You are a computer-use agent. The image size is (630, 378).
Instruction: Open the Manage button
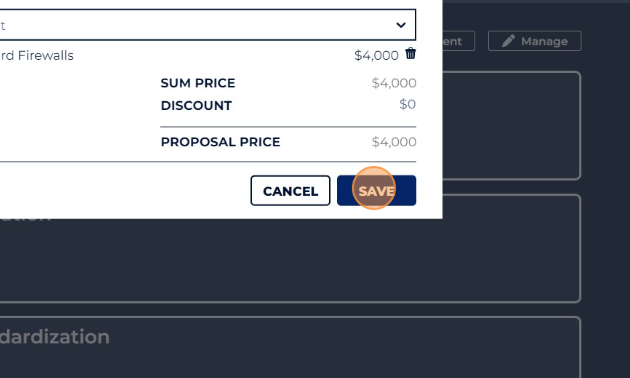[x=534, y=41]
